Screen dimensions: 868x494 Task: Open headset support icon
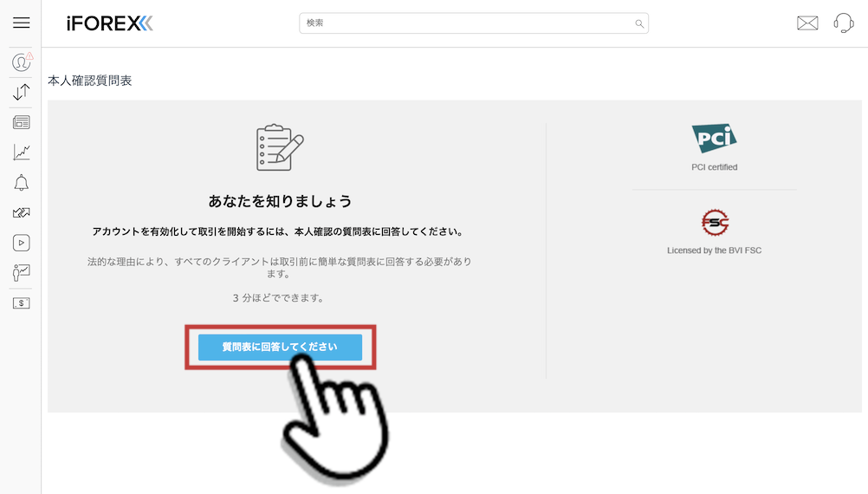843,23
